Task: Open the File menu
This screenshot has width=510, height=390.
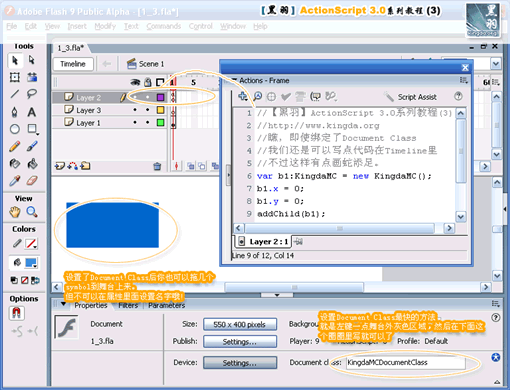Action: coord(12,26)
